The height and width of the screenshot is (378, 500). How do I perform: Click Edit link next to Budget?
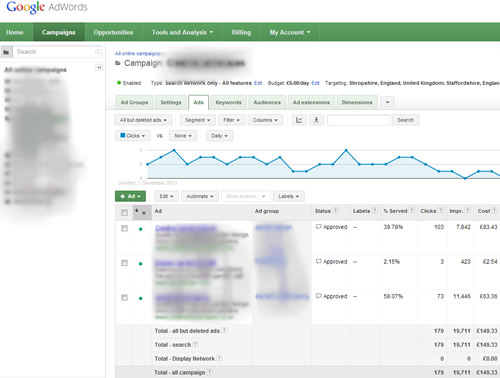pos(315,83)
